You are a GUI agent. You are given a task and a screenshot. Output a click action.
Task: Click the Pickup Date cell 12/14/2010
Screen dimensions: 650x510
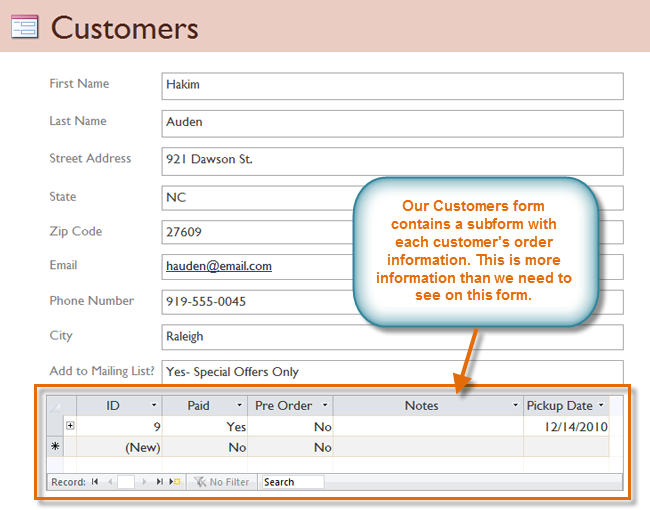[x=566, y=426]
